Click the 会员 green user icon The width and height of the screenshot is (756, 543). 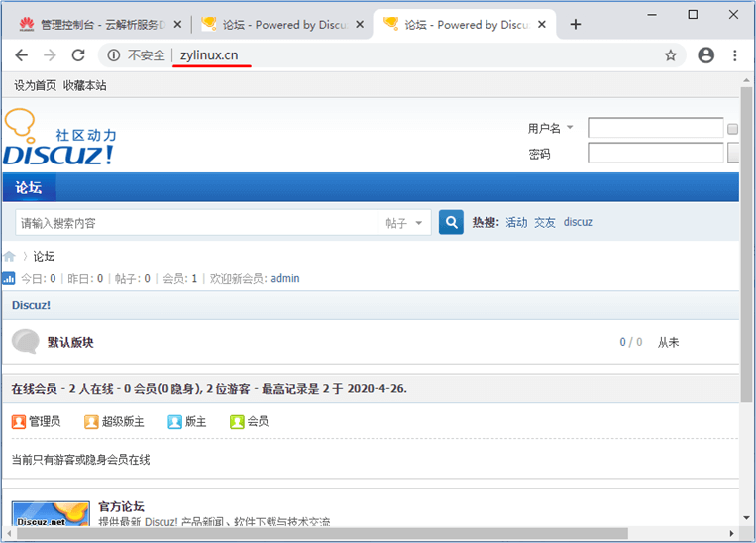tap(237, 422)
